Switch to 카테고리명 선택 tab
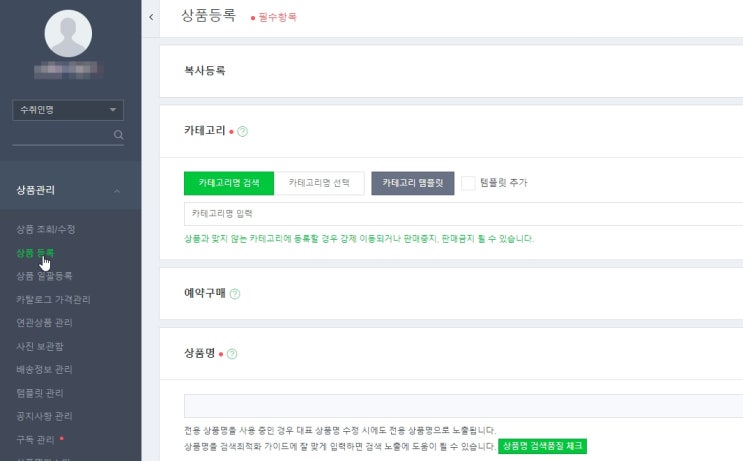The image size is (743, 461). (x=319, y=183)
